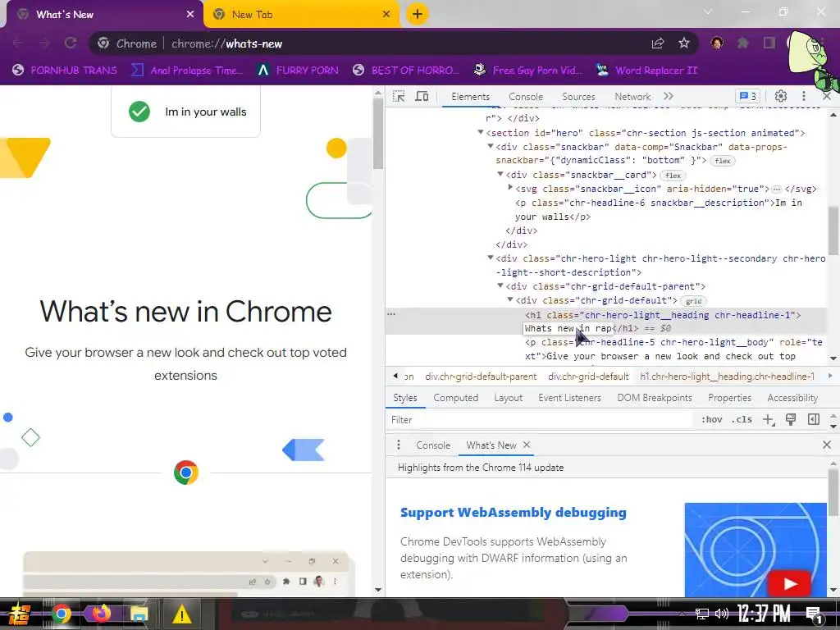The height and width of the screenshot is (630, 840).
Task: Click the YouTube play button thumbnail
Action: tap(789, 583)
